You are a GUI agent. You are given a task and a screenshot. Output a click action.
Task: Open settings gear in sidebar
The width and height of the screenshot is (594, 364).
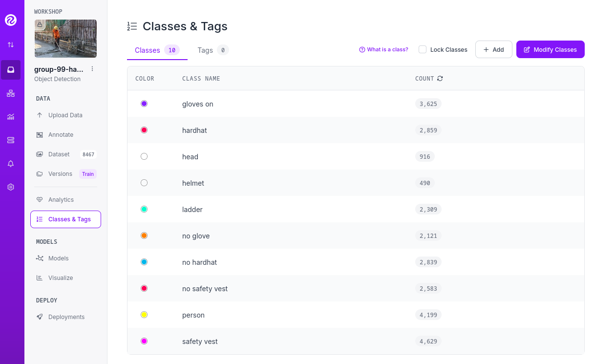[11, 187]
